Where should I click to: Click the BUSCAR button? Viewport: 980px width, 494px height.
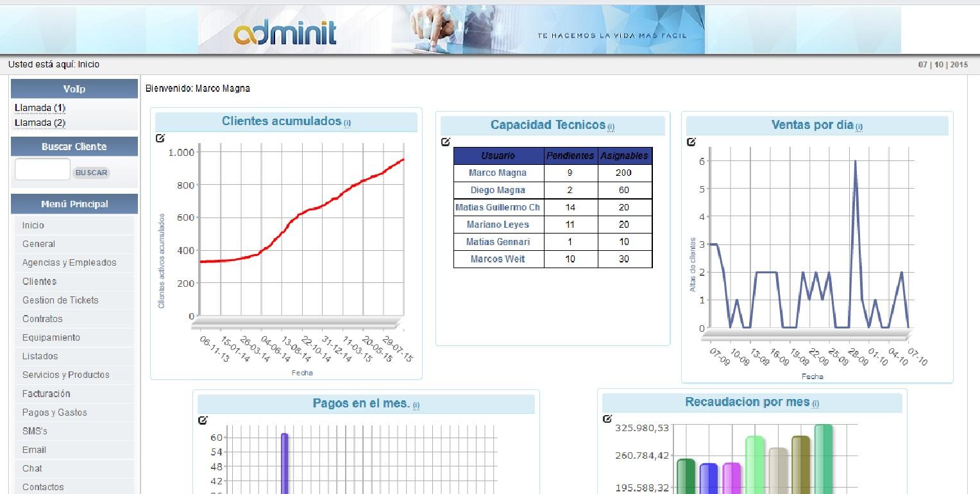coord(91,173)
